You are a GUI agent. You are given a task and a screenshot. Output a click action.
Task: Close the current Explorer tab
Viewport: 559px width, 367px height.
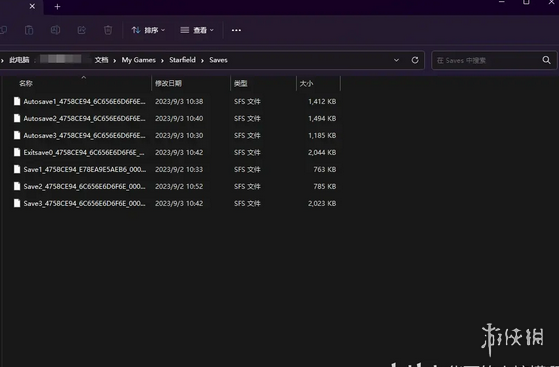(32, 6)
